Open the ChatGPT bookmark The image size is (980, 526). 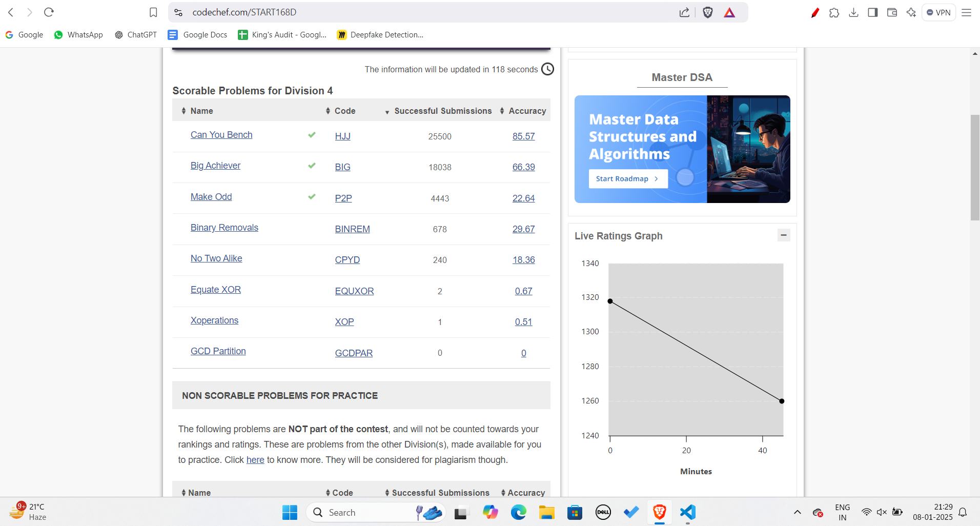pos(136,35)
